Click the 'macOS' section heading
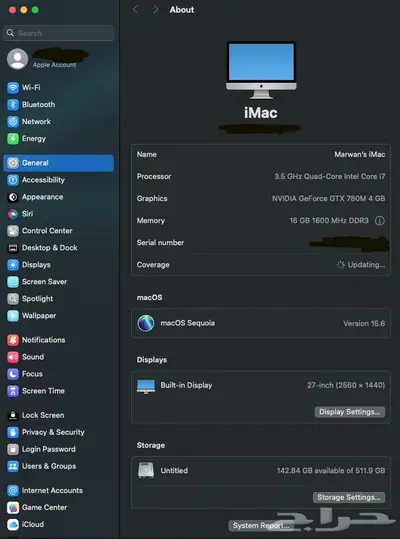Image resolution: width=400 pixels, height=539 pixels. coord(149,297)
